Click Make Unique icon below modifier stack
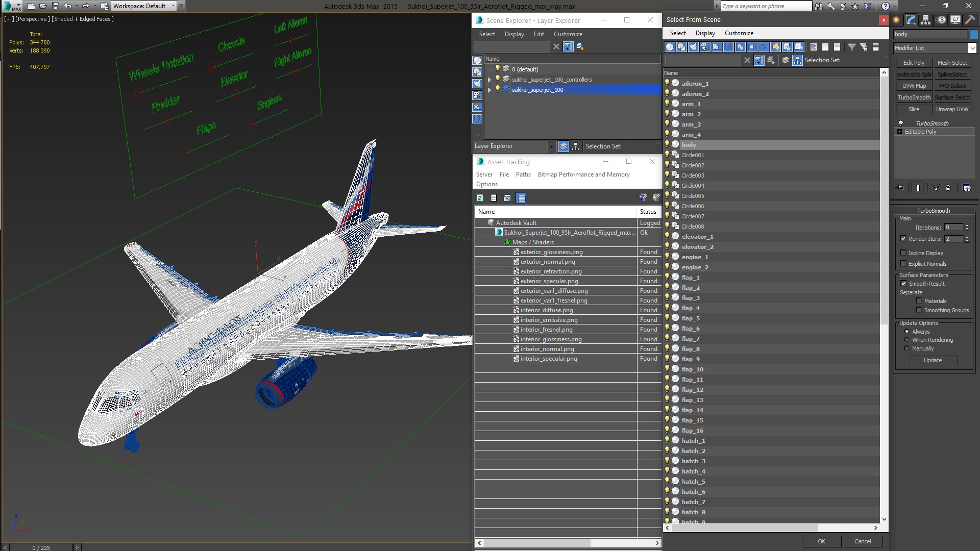The image size is (980, 551). click(x=936, y=188)
